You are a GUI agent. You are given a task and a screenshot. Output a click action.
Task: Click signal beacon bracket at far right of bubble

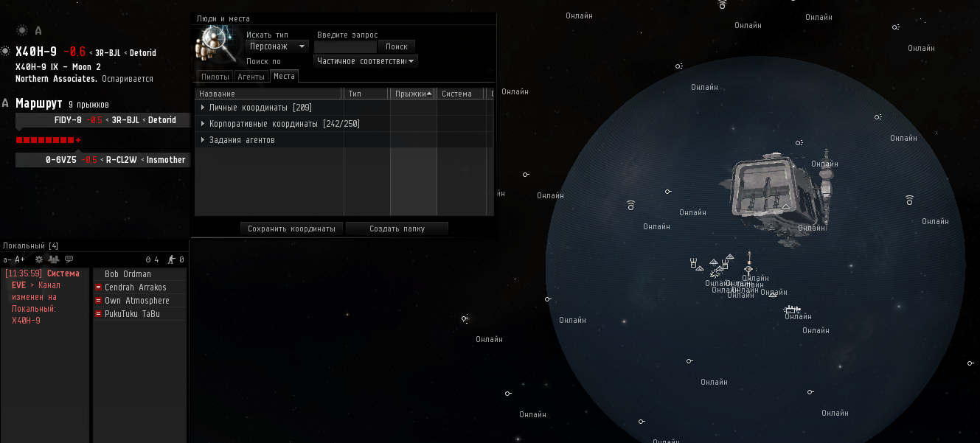pyautogui.click(x=909, y=200)
